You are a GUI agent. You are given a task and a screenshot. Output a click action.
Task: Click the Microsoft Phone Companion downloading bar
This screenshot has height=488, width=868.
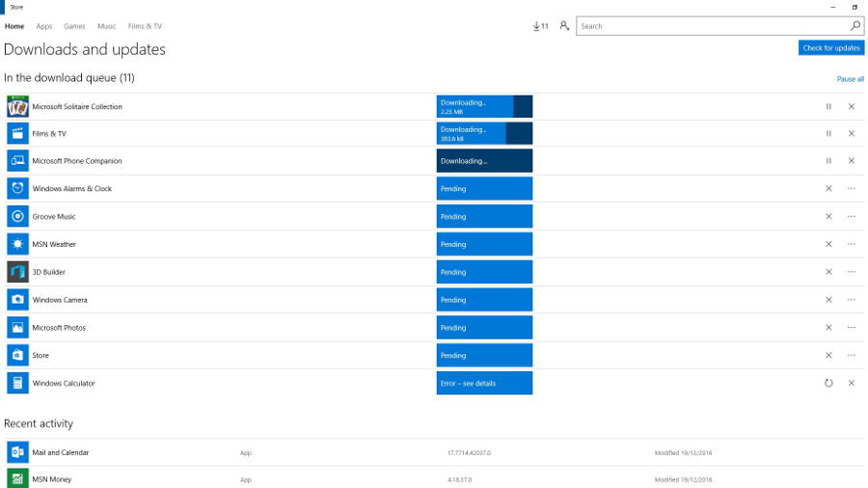484,160
